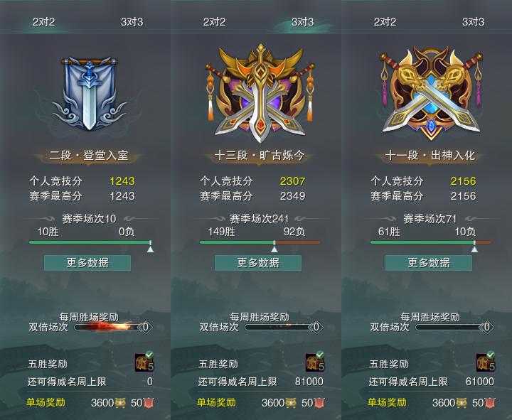Click the red badge icon next to 50 in right panel
This screenshot has width=512, height=420.
coord(490,403)
